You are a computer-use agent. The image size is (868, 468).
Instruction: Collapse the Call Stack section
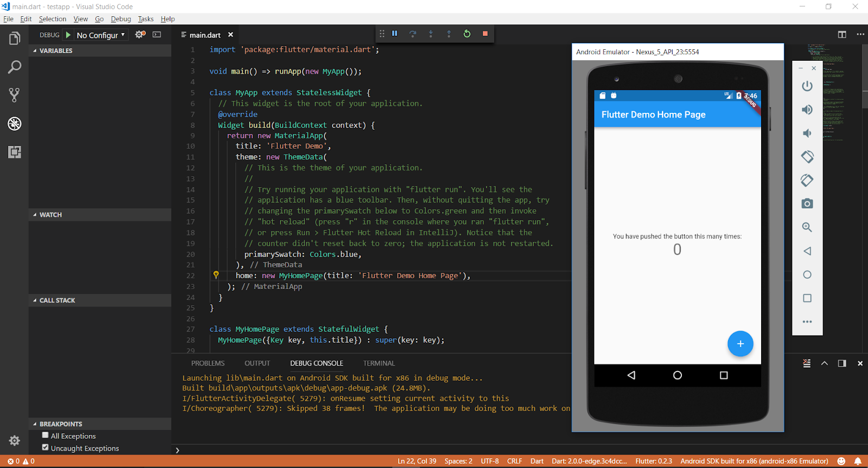tap(100, 300)
